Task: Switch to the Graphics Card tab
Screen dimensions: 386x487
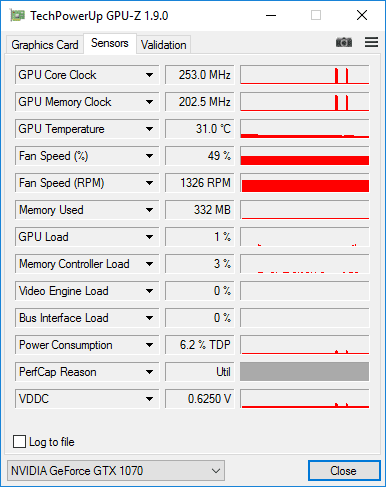Action: (45, 45)
